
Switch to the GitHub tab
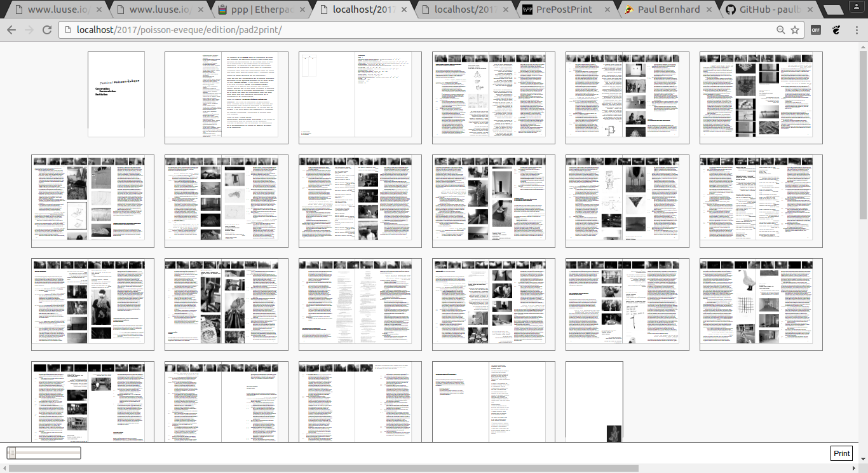[x=768, y=10]
